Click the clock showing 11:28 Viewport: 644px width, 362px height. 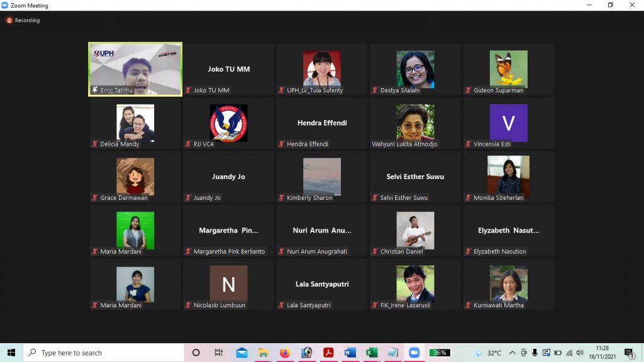coord(602,353)
